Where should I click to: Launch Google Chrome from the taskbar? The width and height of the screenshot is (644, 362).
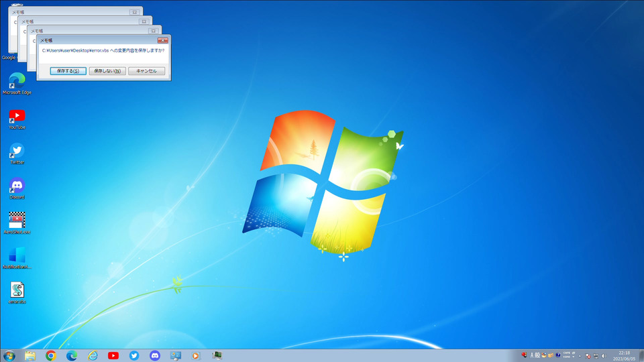point(51,355)
